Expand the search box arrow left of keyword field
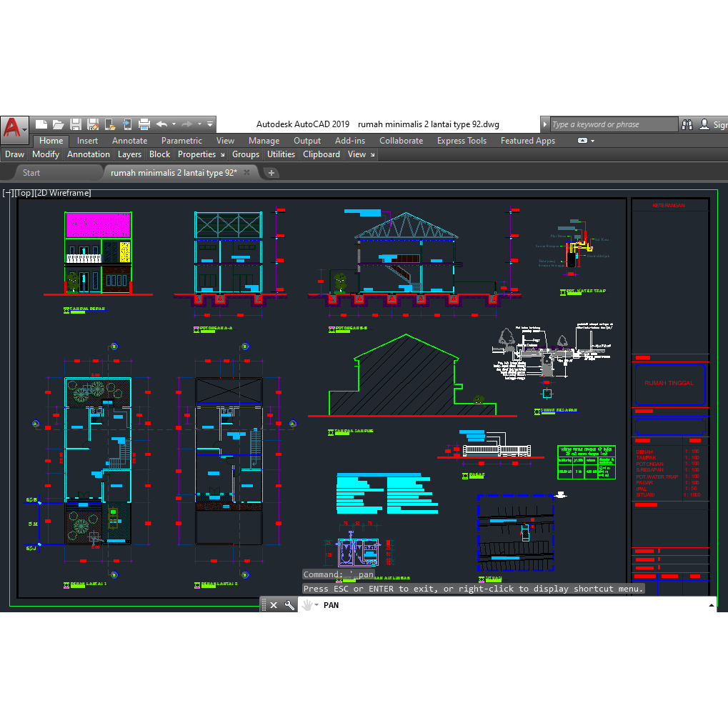The height and width of the screenshot is (728, 728). [x=545, y=124]
